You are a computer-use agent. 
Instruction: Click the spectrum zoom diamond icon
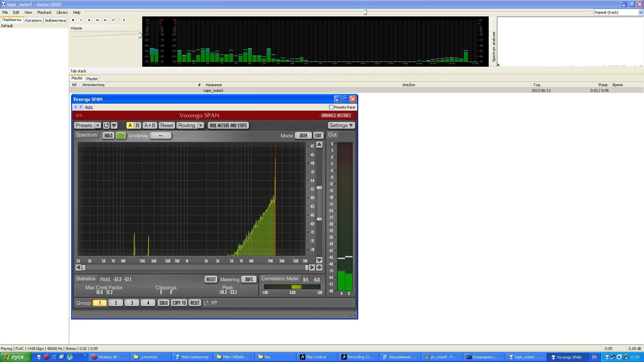click(319, 267)
